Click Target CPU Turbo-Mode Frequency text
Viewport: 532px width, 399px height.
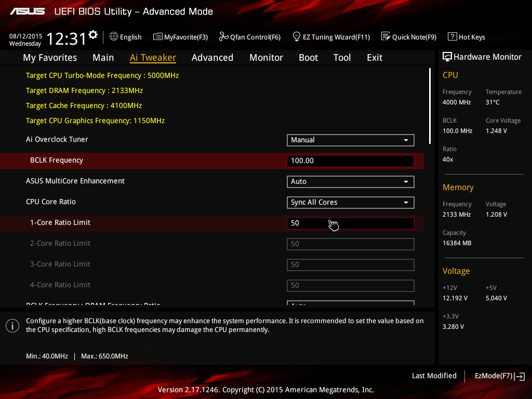pyautogui.click(x=102, y=75)
